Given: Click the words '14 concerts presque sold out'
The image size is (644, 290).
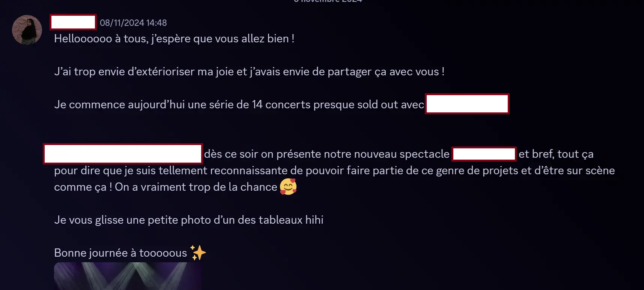Looking at the screenshot, I should [x=325, y=105].
